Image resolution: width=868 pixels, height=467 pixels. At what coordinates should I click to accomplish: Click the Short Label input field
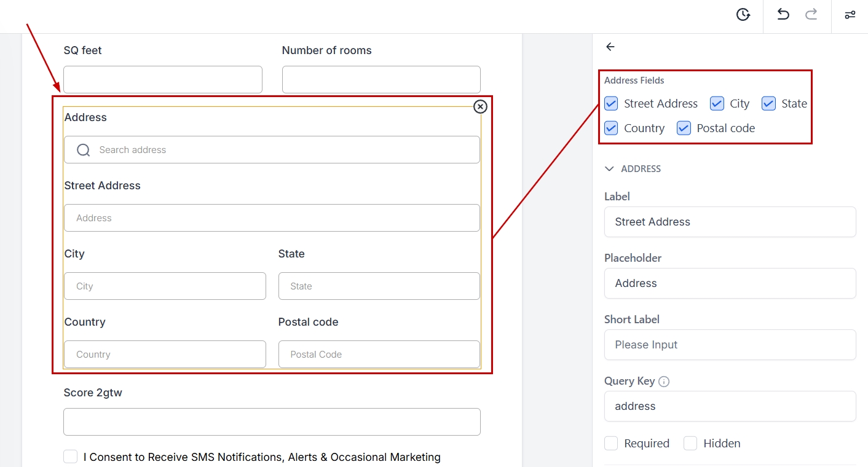coord(730,345)
